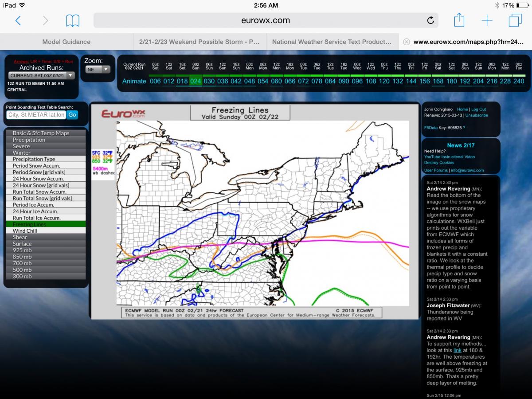Click the Log Out link

coord(478,110)
